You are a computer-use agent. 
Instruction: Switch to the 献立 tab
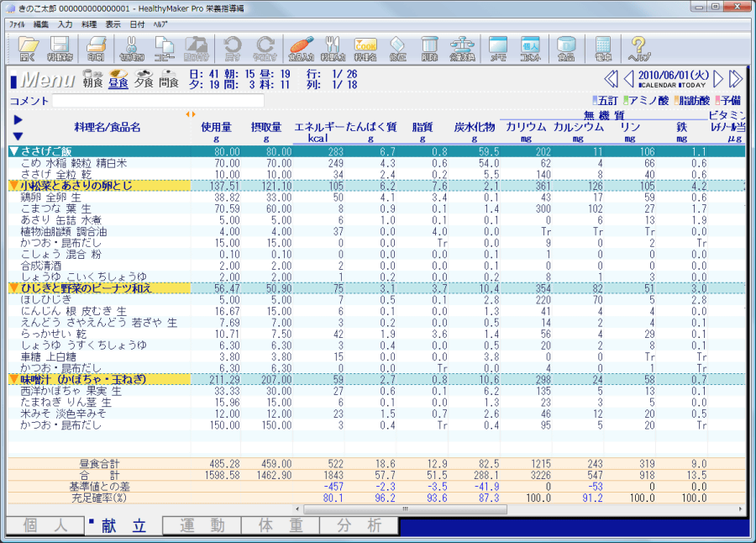point(123,525)
